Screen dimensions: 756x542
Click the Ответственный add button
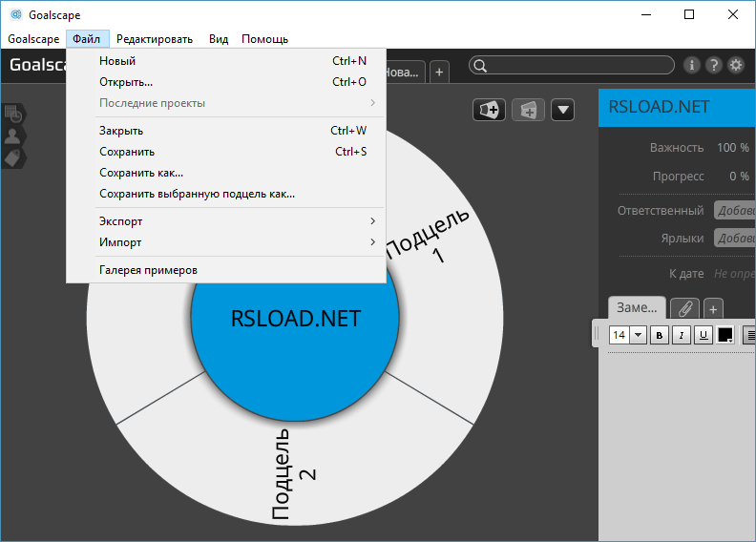click(x=735, y=211)
